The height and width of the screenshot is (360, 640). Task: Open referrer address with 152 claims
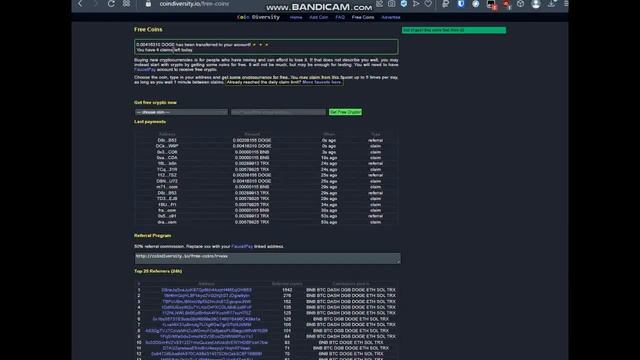(207, 302)
